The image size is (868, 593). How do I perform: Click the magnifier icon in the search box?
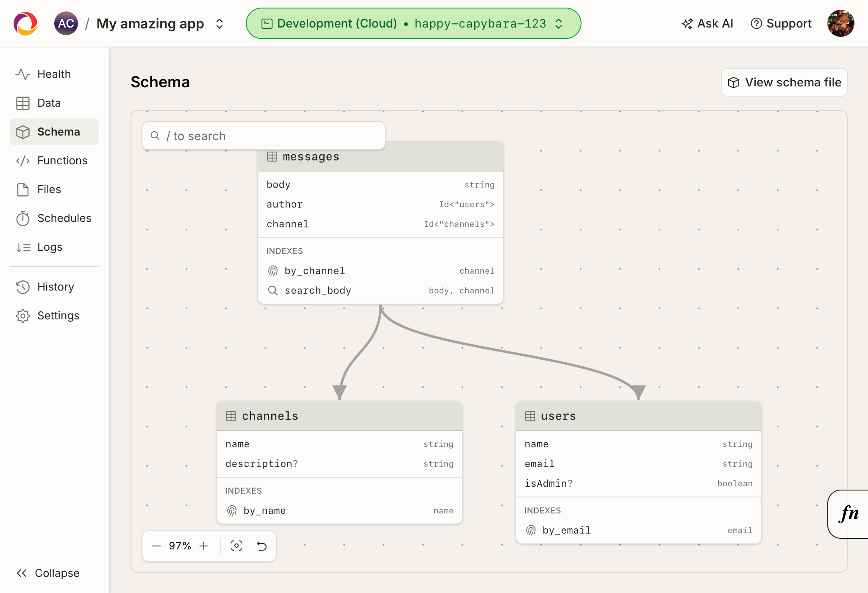point(155,136)
